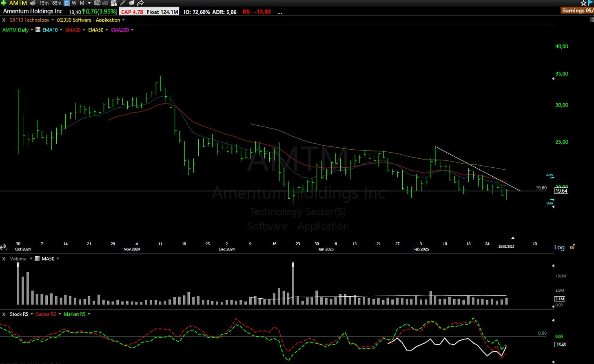Click the 2.1M volume value tag
Screen dimensions: 594x364
point(560,299)
